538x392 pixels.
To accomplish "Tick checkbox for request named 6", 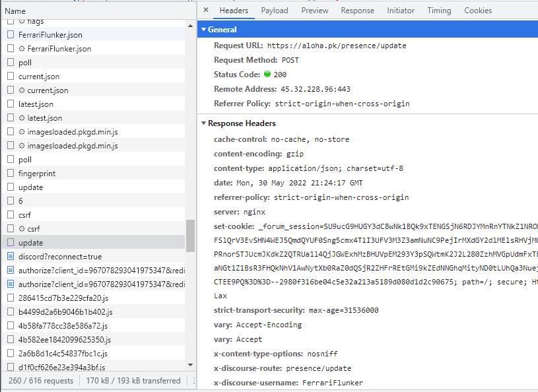I will 11,201.
